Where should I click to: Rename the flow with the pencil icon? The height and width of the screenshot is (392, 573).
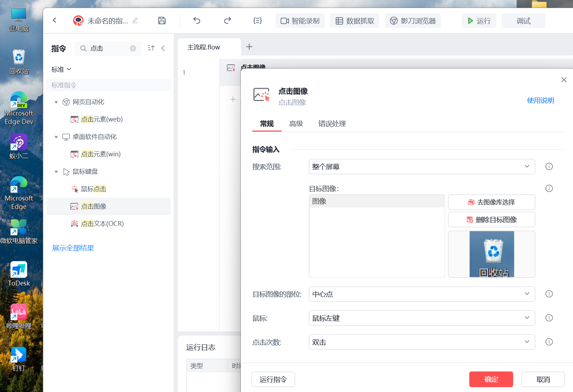[x=135, y=21]
